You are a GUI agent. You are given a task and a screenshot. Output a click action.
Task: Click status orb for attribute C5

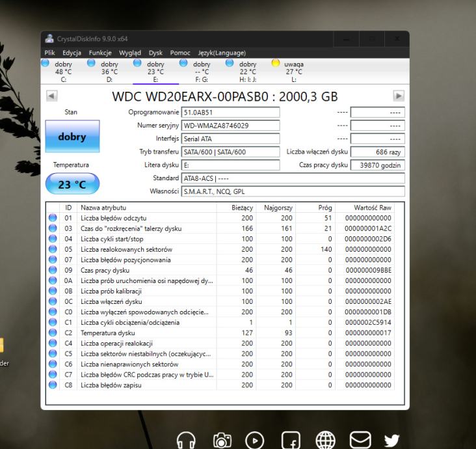pyautogui.click(x=53, y=353)
